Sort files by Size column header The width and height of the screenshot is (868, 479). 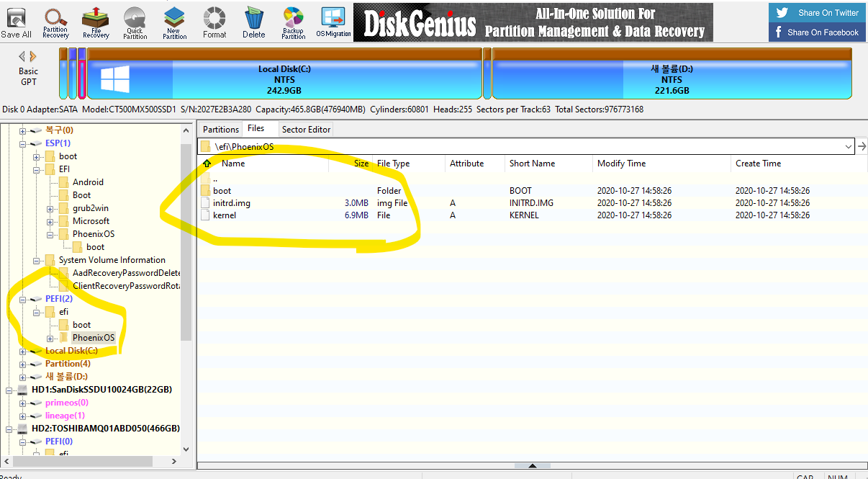pos(351,164)
